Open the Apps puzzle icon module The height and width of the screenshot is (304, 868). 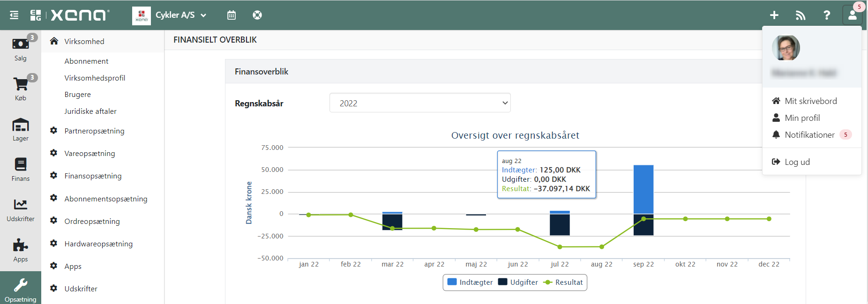pyautogui.click(x=20, y=250)
